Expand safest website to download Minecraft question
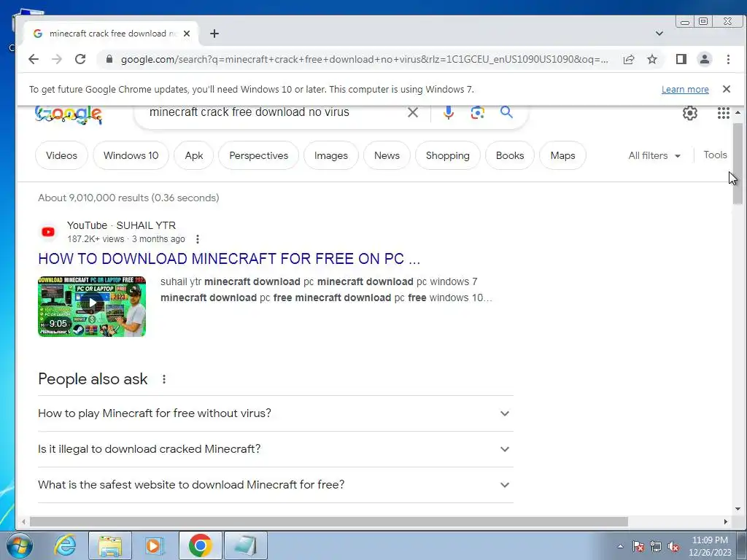Image resolution: width=747 pixels, height=560 pixels. [275, 485]
